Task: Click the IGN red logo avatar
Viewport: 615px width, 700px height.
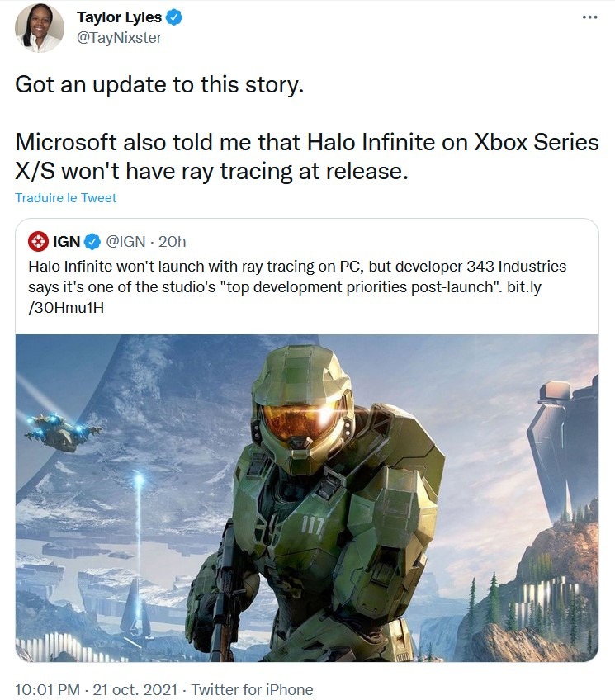Action: [x=38, y=242]
